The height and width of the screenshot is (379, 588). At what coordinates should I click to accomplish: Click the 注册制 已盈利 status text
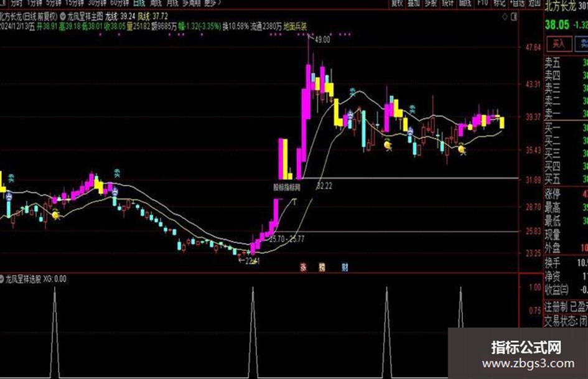click(566, 307)
